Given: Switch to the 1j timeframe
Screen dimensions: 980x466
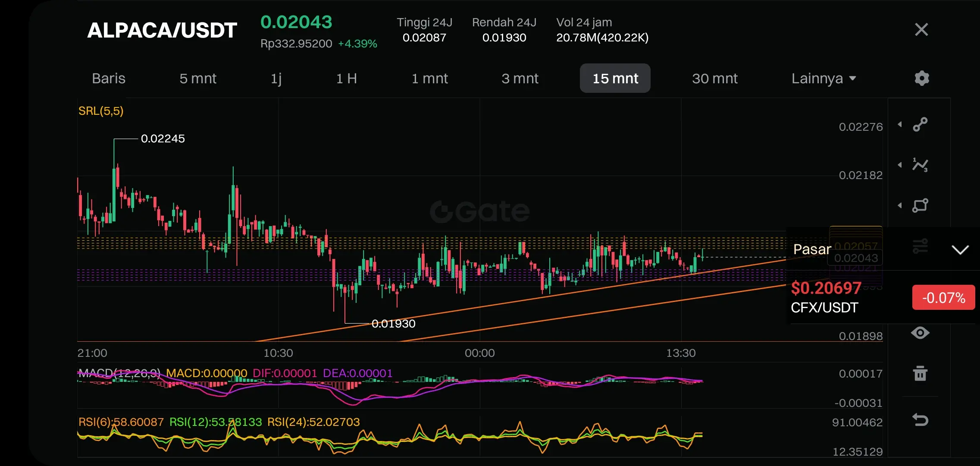Looking at the screenshot, I should (276, 79).
